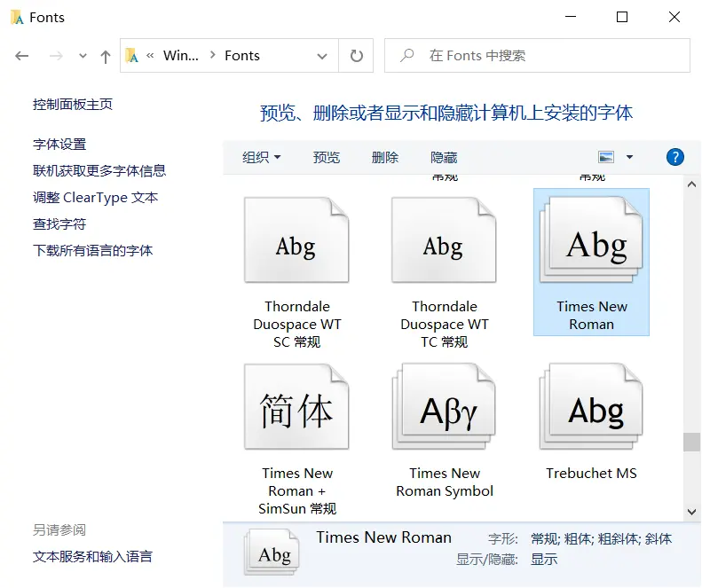Select the Trebuchet MS font icon
The image size is (702, 588).
[591, 406]
